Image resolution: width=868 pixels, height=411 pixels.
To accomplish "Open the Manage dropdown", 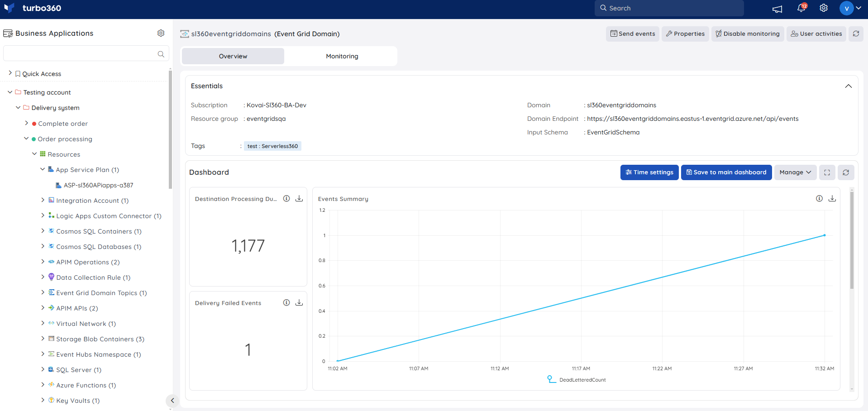I will (795, 172).
